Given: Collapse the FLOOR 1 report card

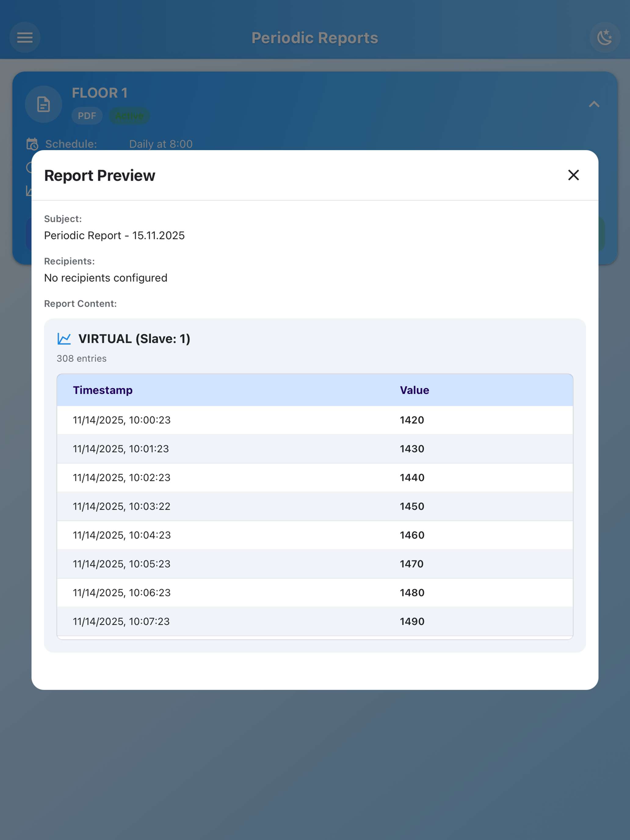Looking at the screenshot, I should pos(594,104).
